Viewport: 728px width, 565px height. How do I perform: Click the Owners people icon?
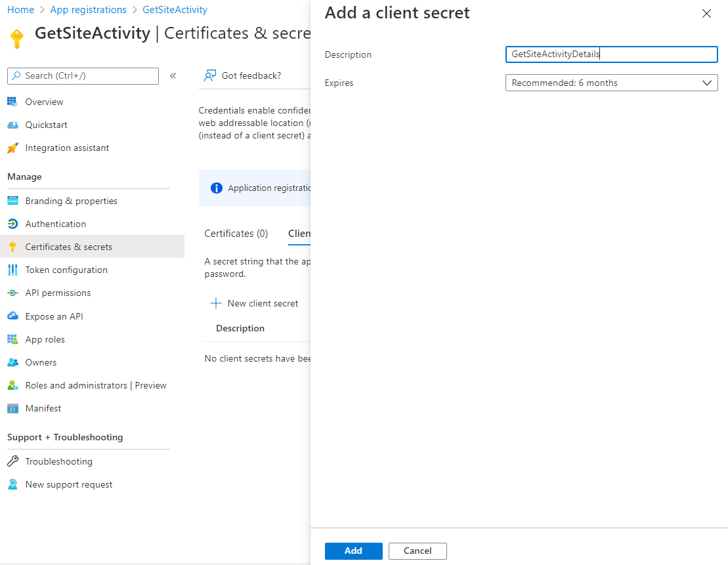[12, 363]
